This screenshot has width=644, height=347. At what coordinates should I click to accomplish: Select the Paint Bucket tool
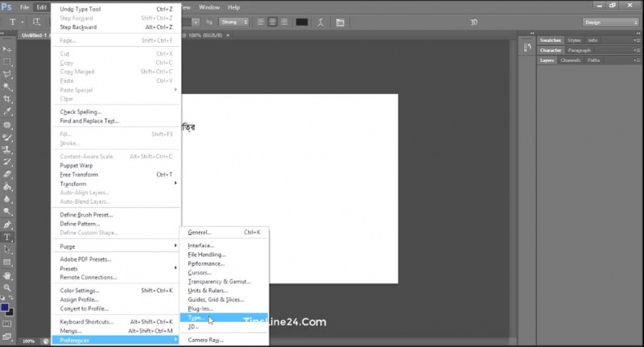[x=7, y=187]
